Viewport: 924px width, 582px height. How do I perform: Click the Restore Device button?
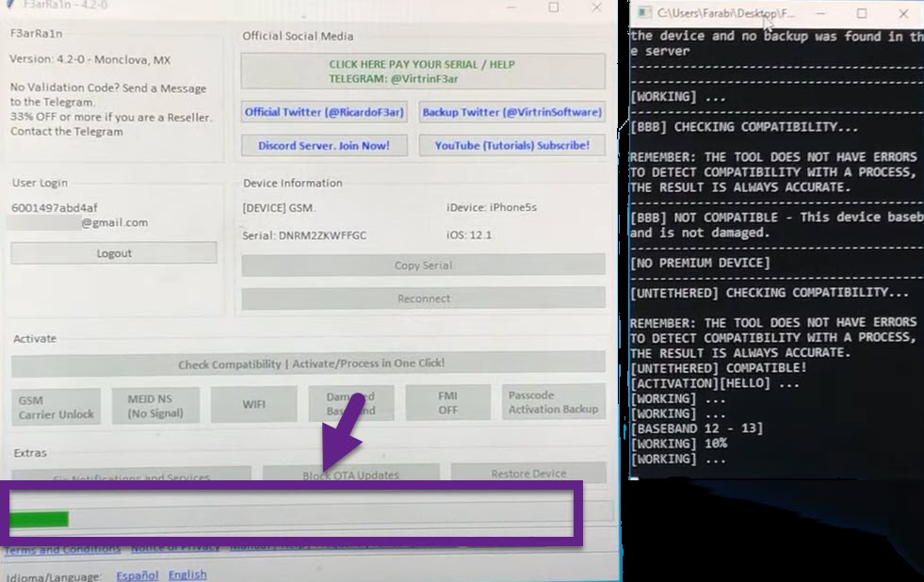pos(528,472)
